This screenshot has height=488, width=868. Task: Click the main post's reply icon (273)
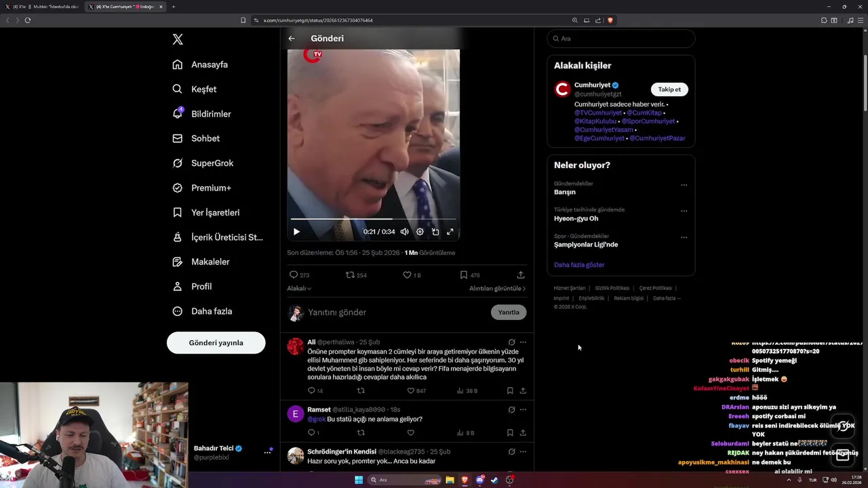[x=294, y=275]
